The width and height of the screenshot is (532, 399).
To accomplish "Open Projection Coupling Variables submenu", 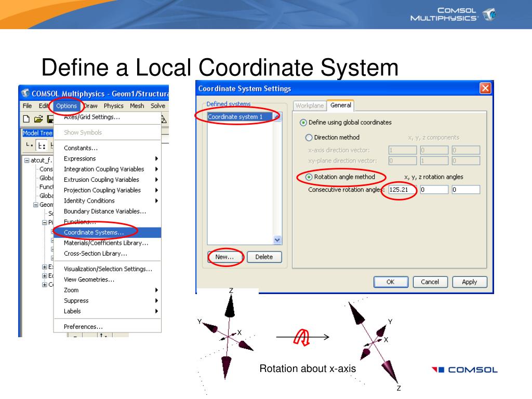I will click(107, 190).
